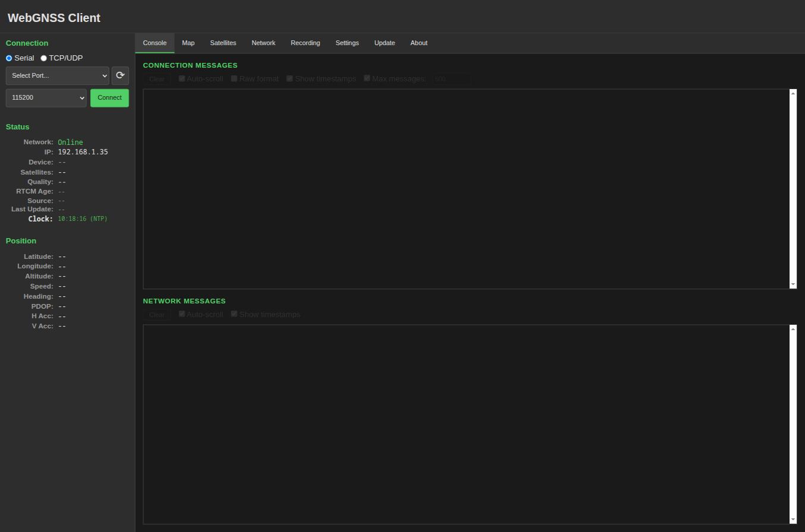The width and height of the screenshot is (805, 532).
Task: Switch to the Console tab
Action: [154, 43]
